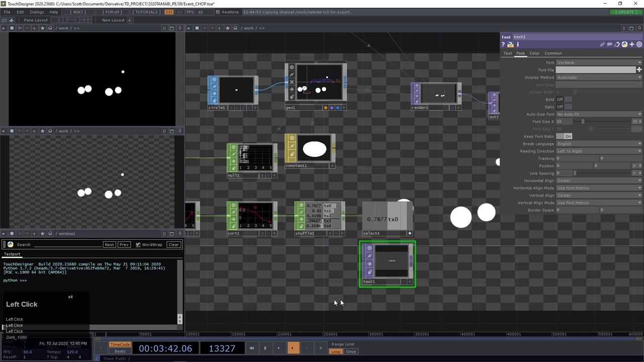Click the Python help icon in parameter panel
This screenshot has width=644, height=362.
(x=510, y=45)
